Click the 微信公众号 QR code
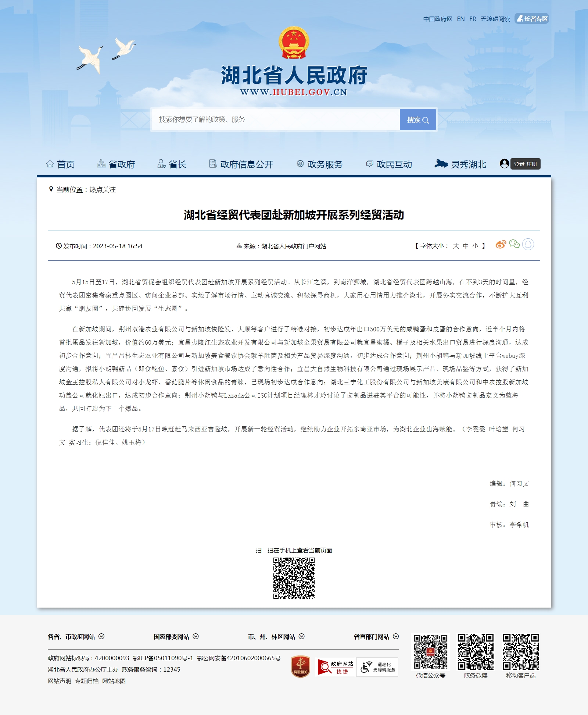 430,652
